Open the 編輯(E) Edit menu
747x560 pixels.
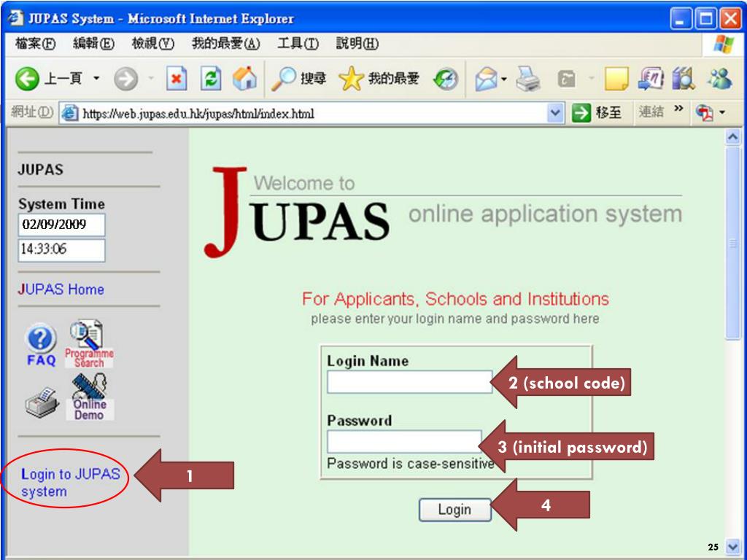click(x=94, y=44)
